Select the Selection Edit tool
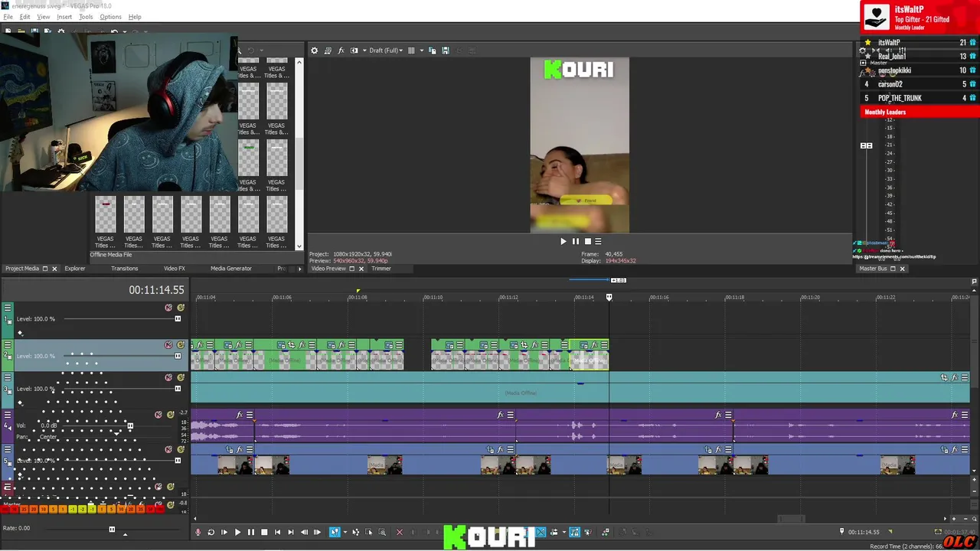 click(x=368, y=532)
